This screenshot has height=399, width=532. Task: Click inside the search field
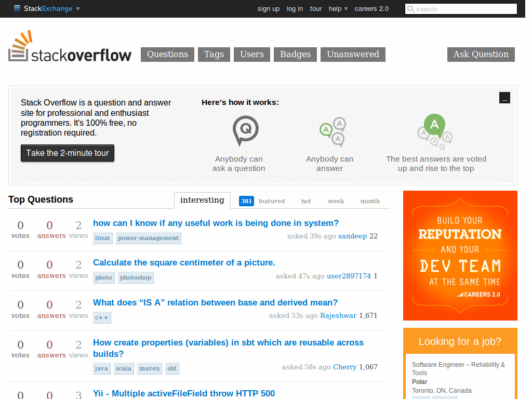click(462, 9)
